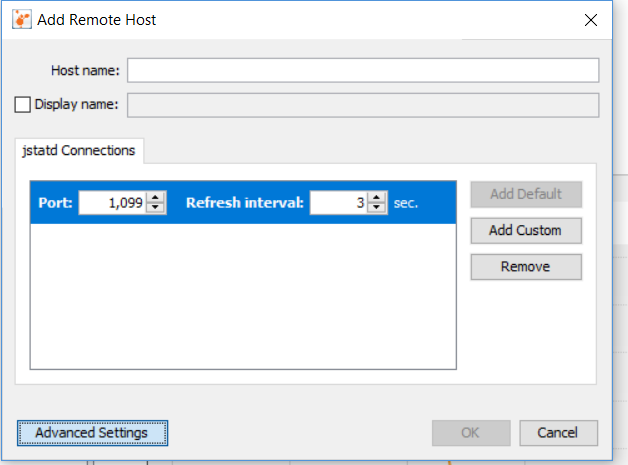Focus the Host name input field
Image resolution: width=628 pixels, height=465 pixels.
click(x=363, y=70)
